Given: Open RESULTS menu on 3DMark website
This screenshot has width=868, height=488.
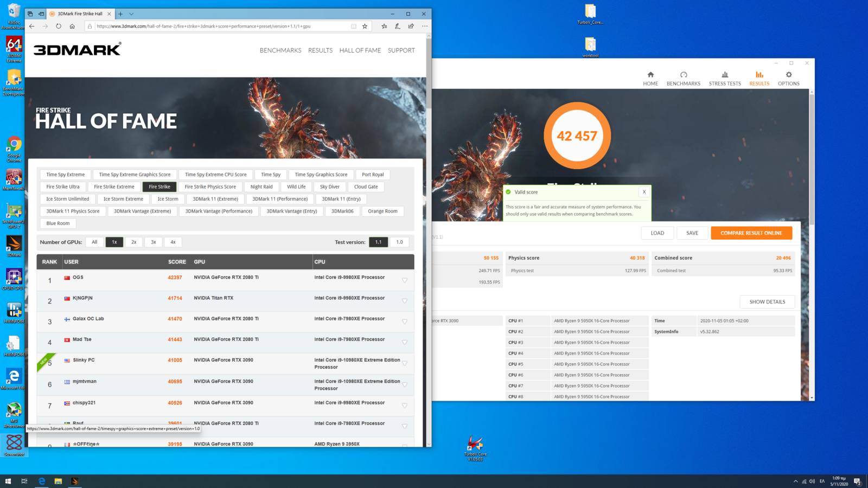Looking at the screenshot, I should (x=320, y=50).
